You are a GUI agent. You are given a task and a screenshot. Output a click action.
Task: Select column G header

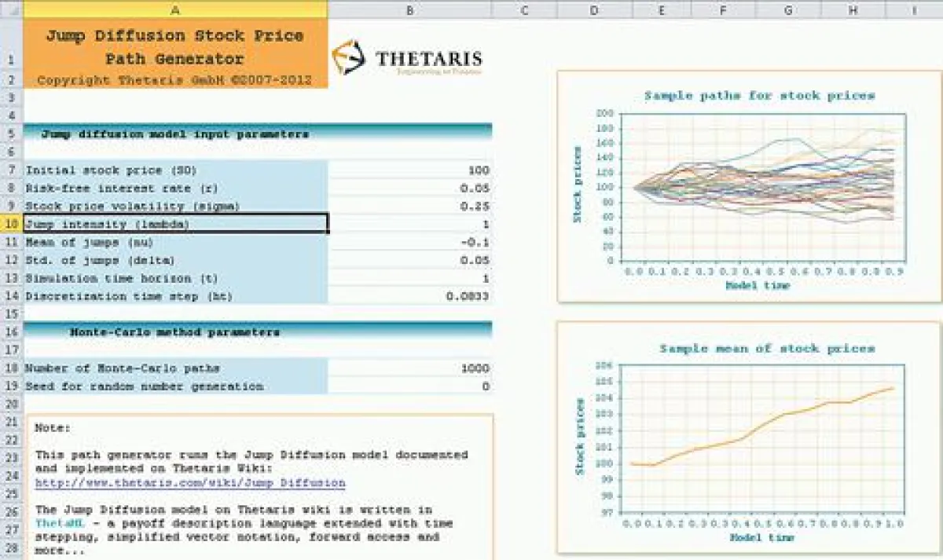click(x=788, y=9)
